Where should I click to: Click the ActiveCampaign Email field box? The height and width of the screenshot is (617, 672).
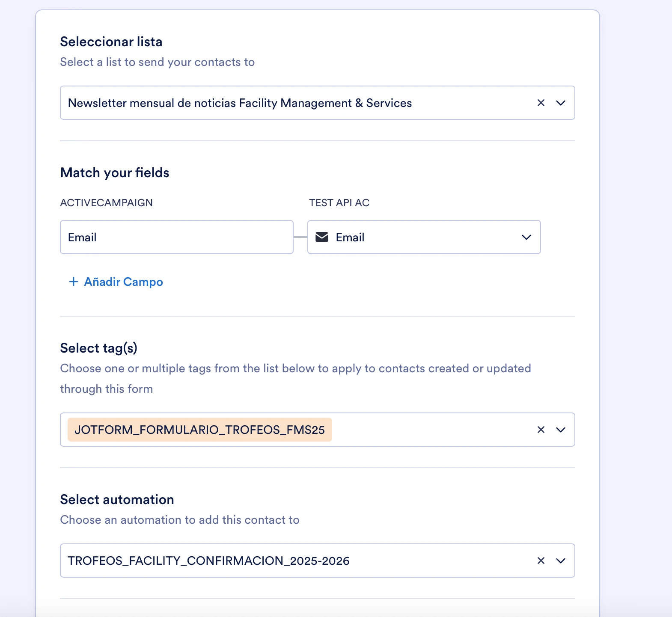coord(176,237)
